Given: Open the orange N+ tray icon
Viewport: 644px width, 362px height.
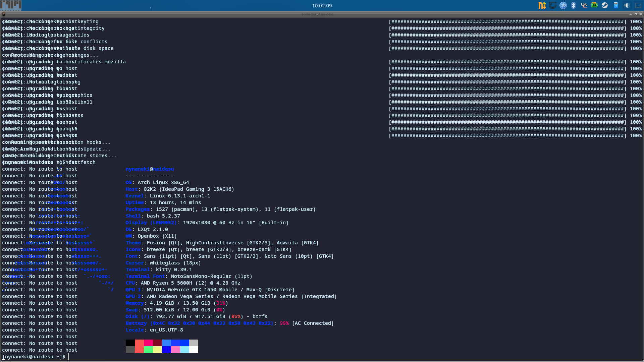Looking at the screenshot, I should coord(542,5).
